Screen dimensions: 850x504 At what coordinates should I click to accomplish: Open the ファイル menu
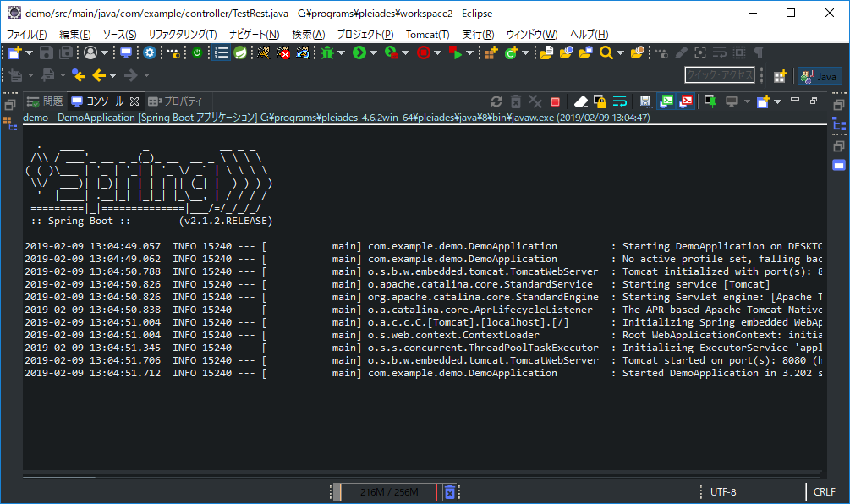click(26, 34)
